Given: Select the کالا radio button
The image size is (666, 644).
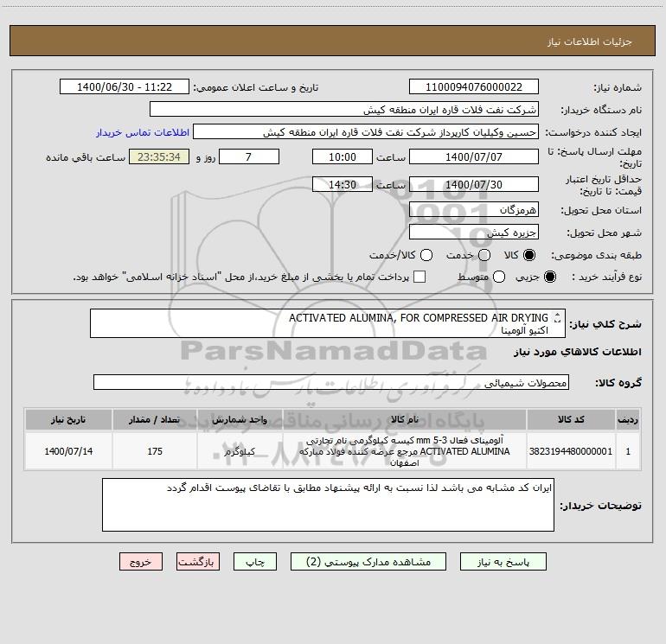Looking at the screenshot, I should tap(529, 255).
